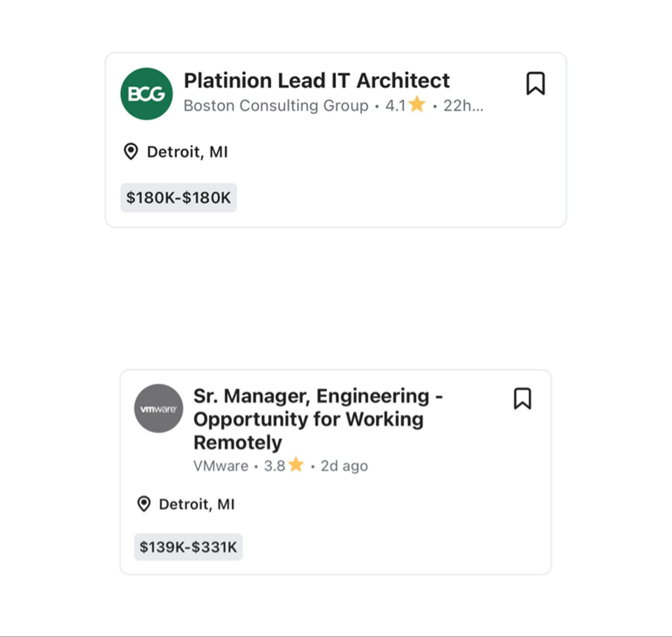672x637 pixels.
Task: Click Detroit, MI on the VMware card
Action: pyautogui.click(x=197, y=504)
